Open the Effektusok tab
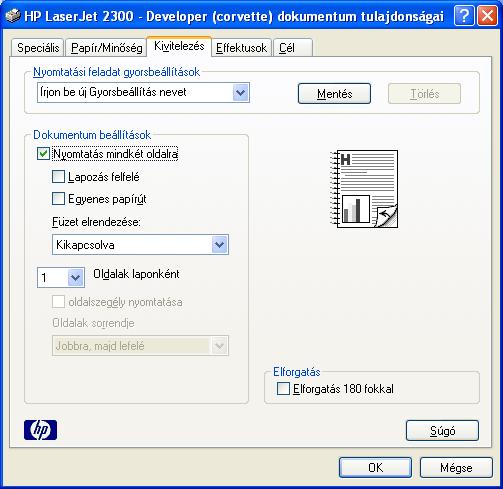Viewport: 503px width, 489px height. [241, 48]
